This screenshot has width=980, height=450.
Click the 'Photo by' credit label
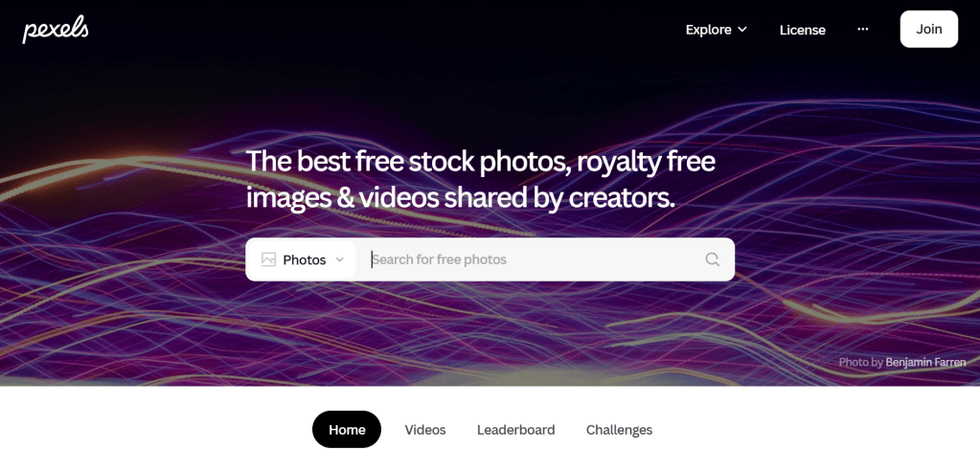860,362
